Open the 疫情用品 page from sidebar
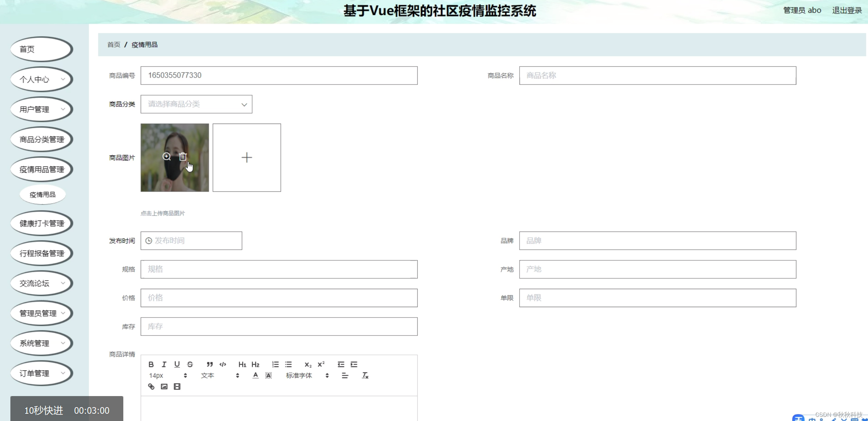This screenshot has height=421, width=868. (42, 195)
